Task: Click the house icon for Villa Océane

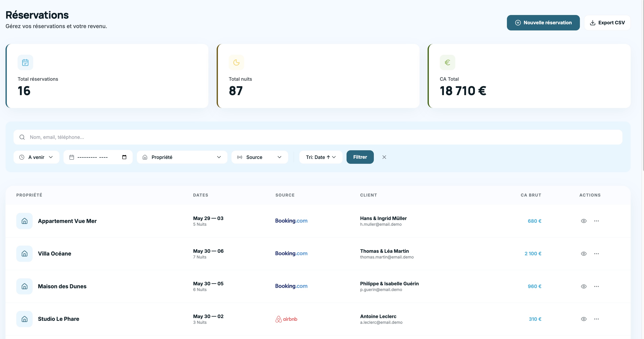Action: click(x=25, y=254)
